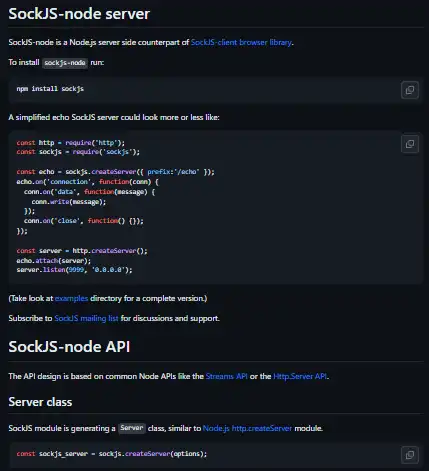Viewport: 429px width, 471px height.
Task: Click the SockJS-node API heading
Action: point(69,347)
